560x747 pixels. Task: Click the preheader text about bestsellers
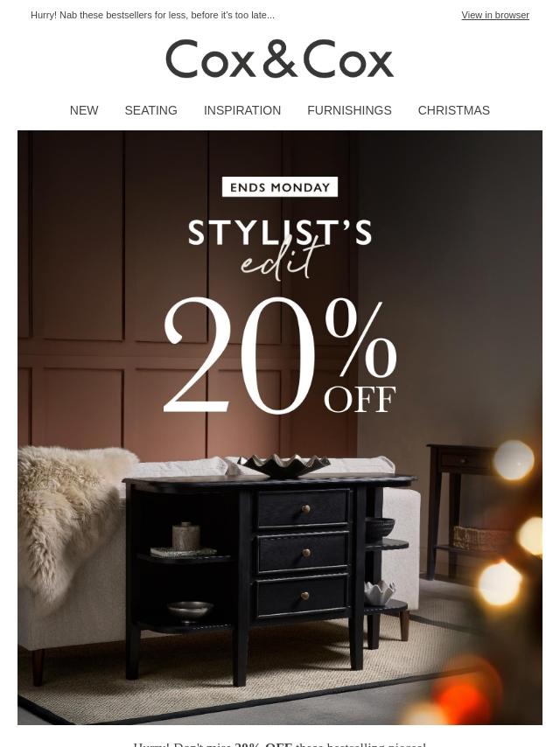tap(152, 15)
